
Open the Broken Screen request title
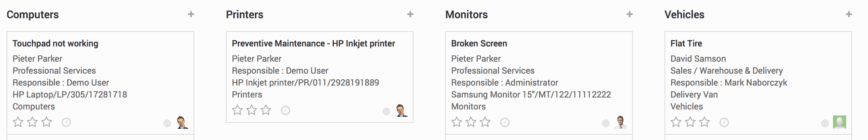(x=479, y=43)
